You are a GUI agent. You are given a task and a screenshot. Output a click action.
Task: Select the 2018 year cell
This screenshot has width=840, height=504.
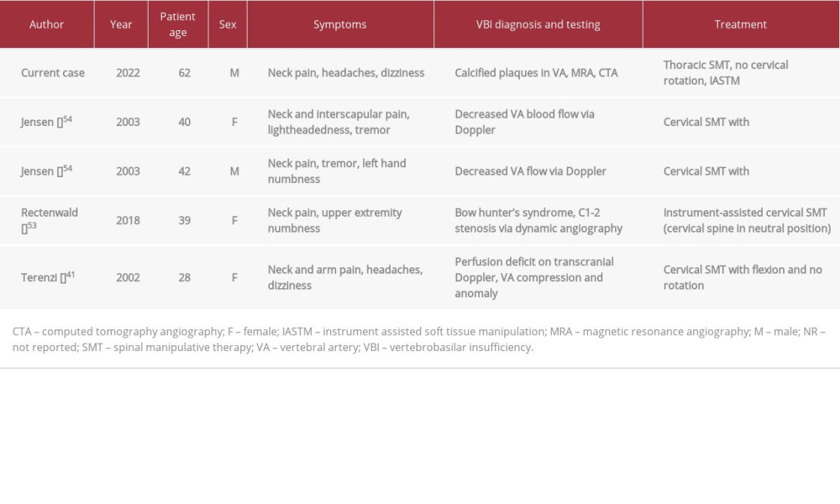pyautogui.click(x=128, y=221)
